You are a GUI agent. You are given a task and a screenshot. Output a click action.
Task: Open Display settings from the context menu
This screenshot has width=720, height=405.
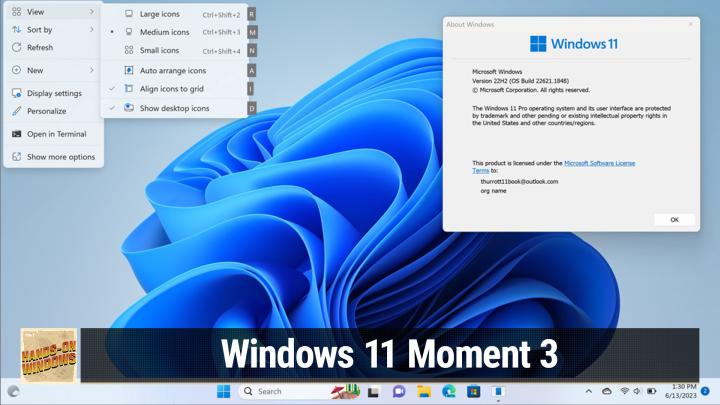(x=53, y=93)
